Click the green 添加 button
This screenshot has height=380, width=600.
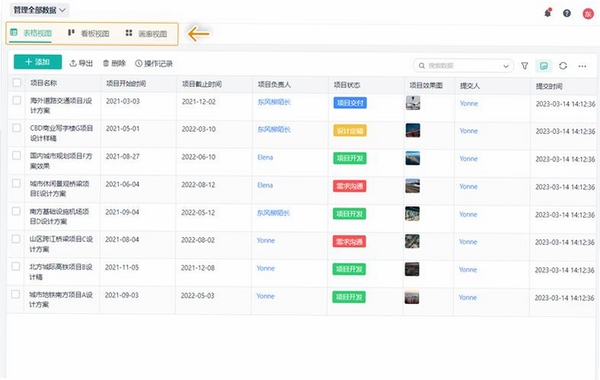click(x=38, y=62)
